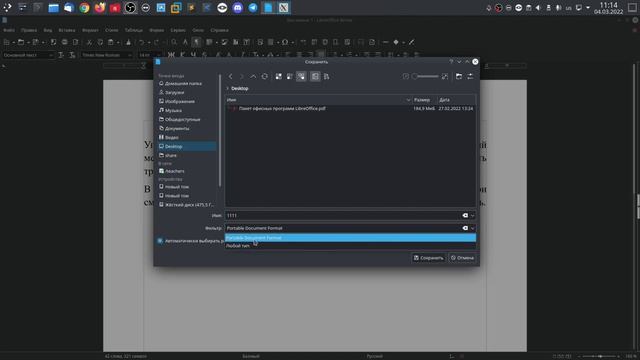This screenshot has width=640, height=360.
Task: Reload the folder listing
Action: pyautogui.click(x=264, y=76)
